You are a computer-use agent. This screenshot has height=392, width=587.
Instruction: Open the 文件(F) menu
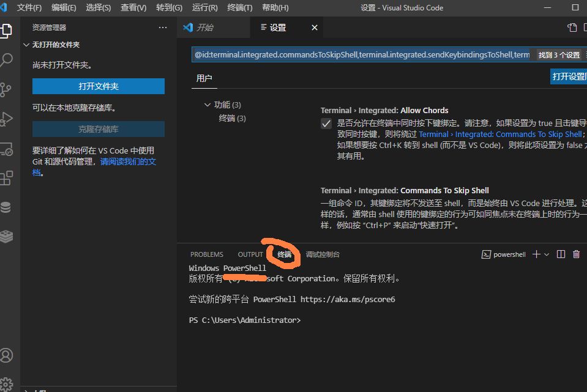pos(29,7)
